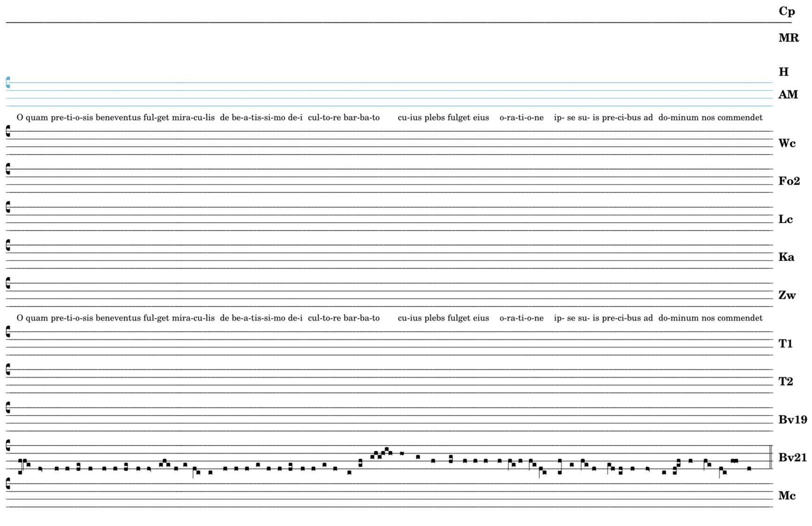Image resolution: width=812 pixels, height=526 pixels.
Task: Select the highest note in the Bv21 melody
Action: tap(386, 449)
